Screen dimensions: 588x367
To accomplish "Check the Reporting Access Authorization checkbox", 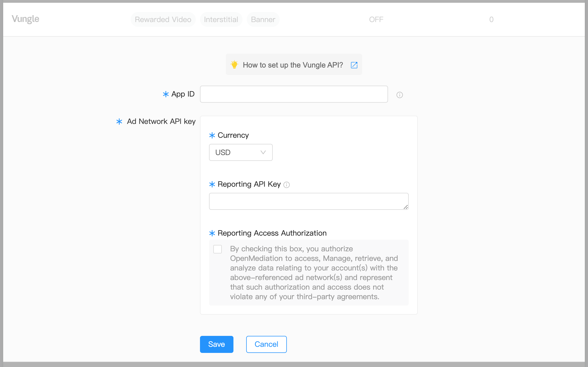I will pyautogui.click(x=218, y=249).
